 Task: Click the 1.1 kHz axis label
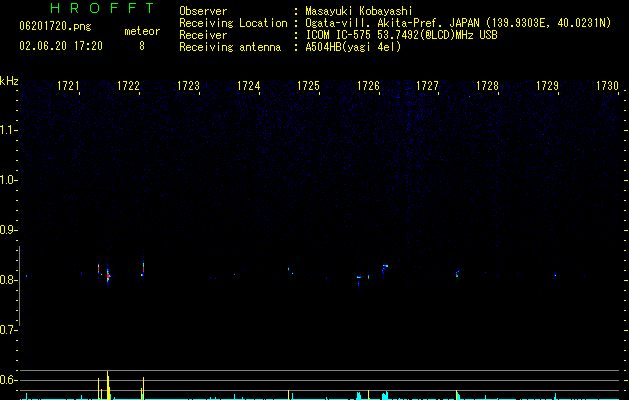(x=9, y=130)
